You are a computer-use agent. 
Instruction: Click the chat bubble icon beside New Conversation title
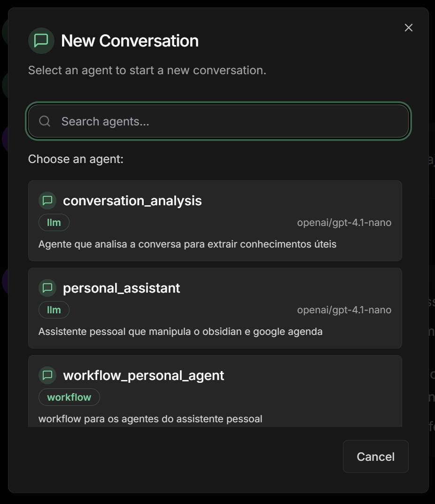coord(42,41)
